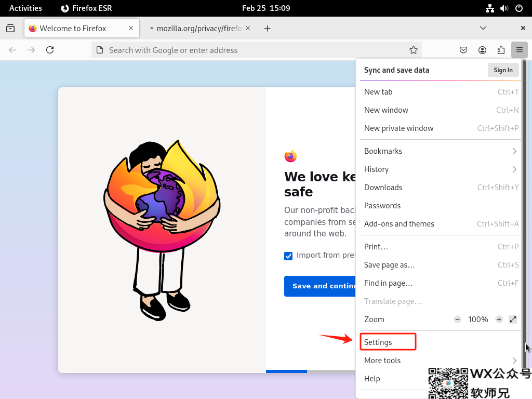Uncheck the Import from previous browser checkbox
532x399 pixels.
pos(288,256)
